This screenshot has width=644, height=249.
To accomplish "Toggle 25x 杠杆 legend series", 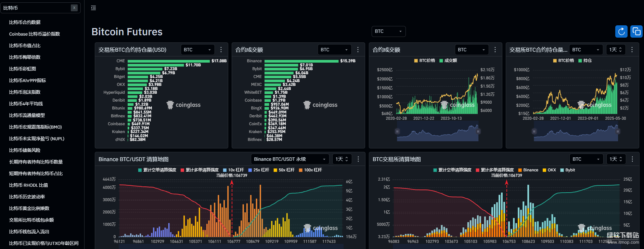I will click(x=259, y=170).
